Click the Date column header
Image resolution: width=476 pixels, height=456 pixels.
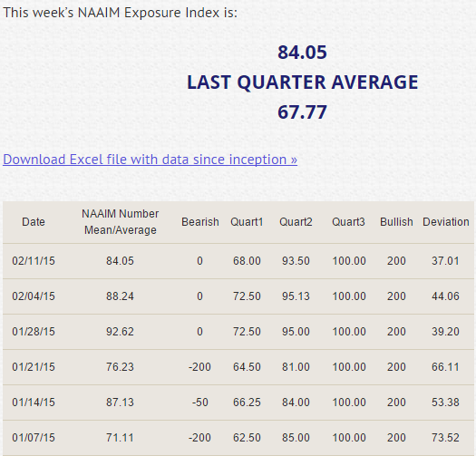pyautogui.click(x=34, y=222)
